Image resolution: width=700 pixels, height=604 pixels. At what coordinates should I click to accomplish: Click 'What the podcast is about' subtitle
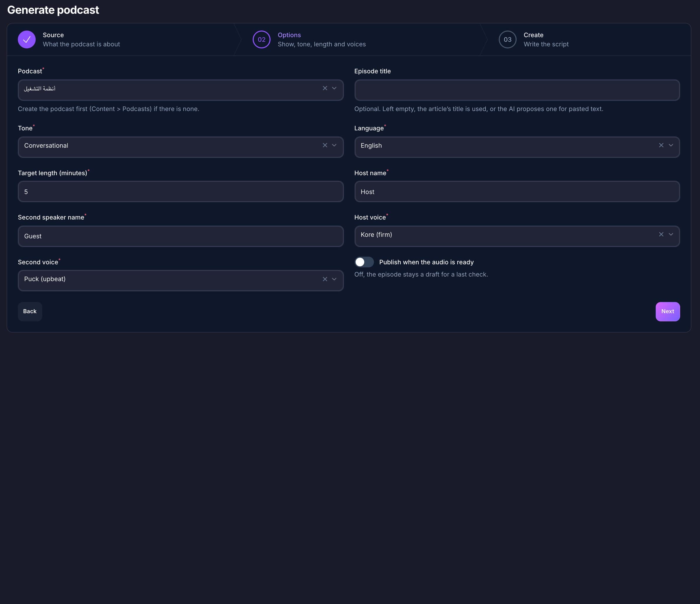(x=81, y=44)
